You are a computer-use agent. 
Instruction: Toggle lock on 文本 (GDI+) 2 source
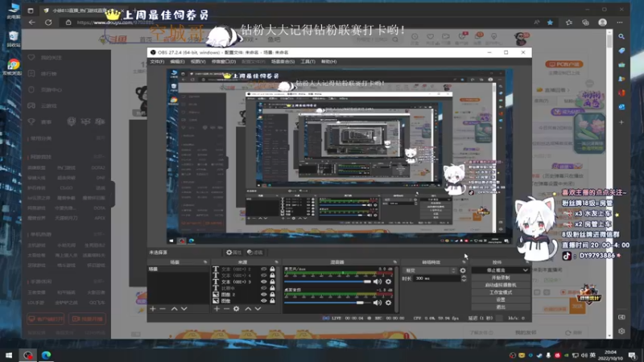(x=272, y=269)
